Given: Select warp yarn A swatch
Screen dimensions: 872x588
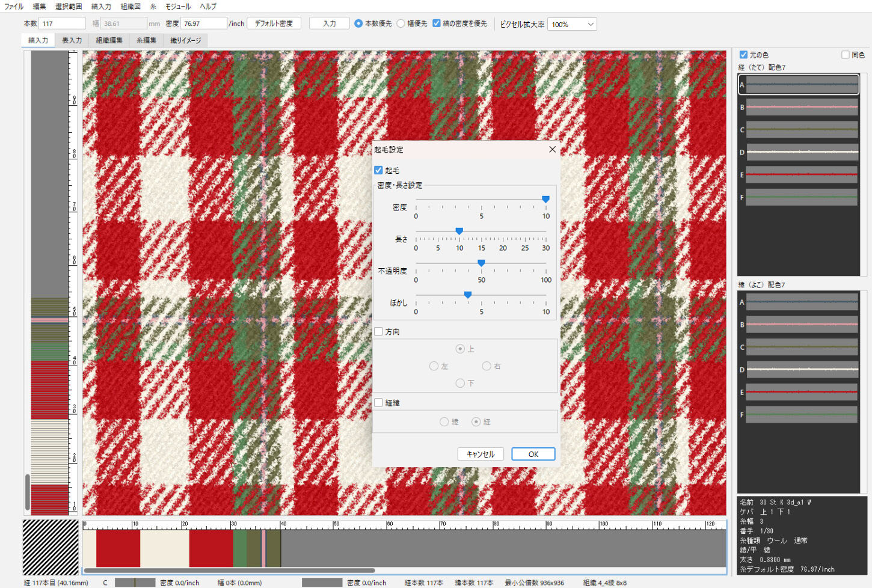Looking at the screenshot, I should pos(801,85).
